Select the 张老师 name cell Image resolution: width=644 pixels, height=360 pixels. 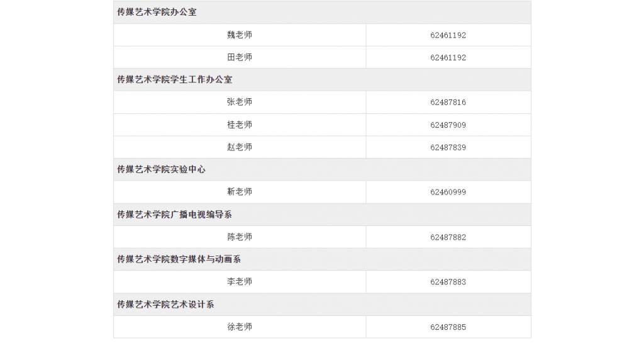240,102
